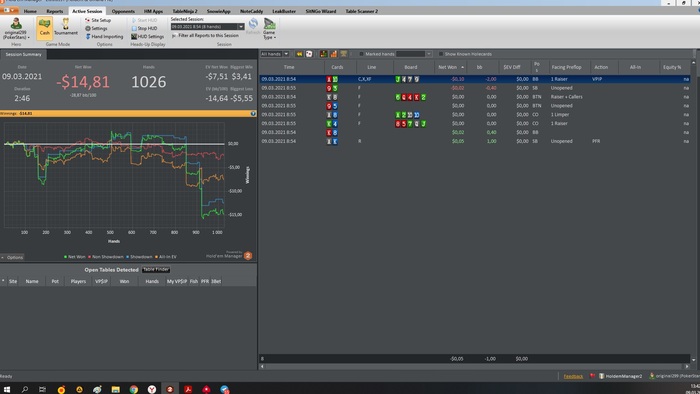The image size is (700, 394).
Task: Select the 1 Limper hand row
Action: (x=475, y=115)
